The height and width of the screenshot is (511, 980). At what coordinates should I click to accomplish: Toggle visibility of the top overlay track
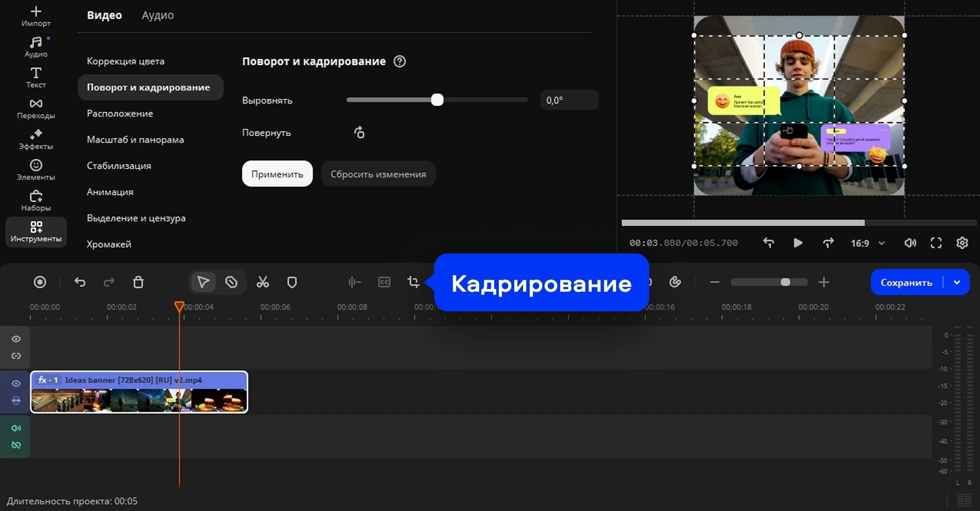click(x=16, y=339)
